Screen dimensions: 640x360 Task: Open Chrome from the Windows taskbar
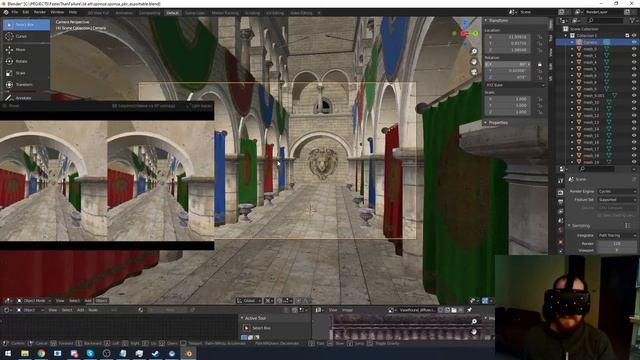[x=41, y=353]
